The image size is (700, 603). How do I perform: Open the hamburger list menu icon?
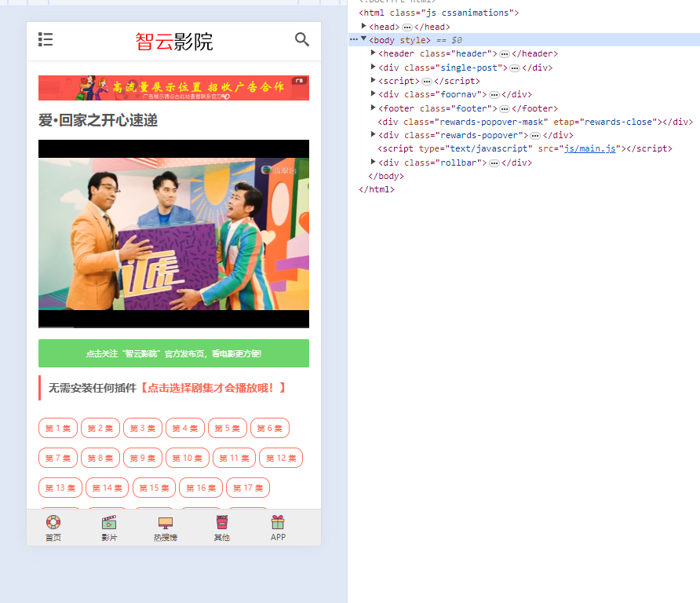[46, 39]
